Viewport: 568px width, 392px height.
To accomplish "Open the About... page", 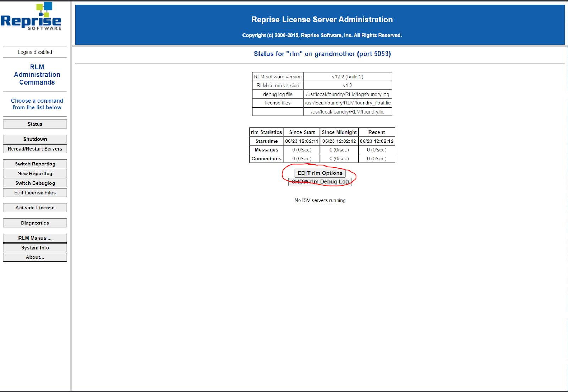I will pos(35,257).
